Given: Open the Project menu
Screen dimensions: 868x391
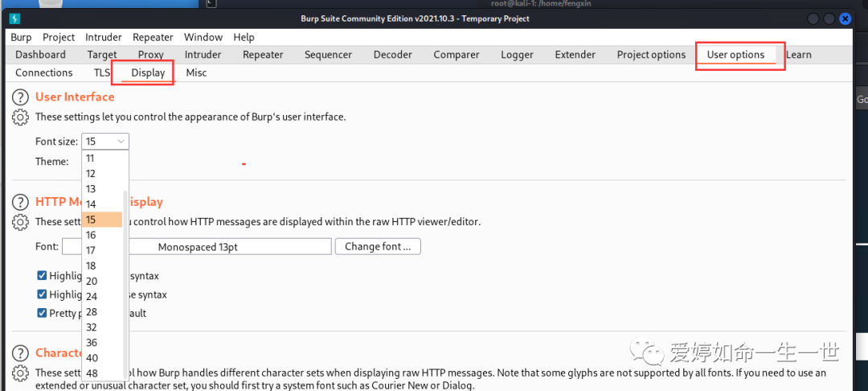Looking at the screenshot, I should pos(59,37).
